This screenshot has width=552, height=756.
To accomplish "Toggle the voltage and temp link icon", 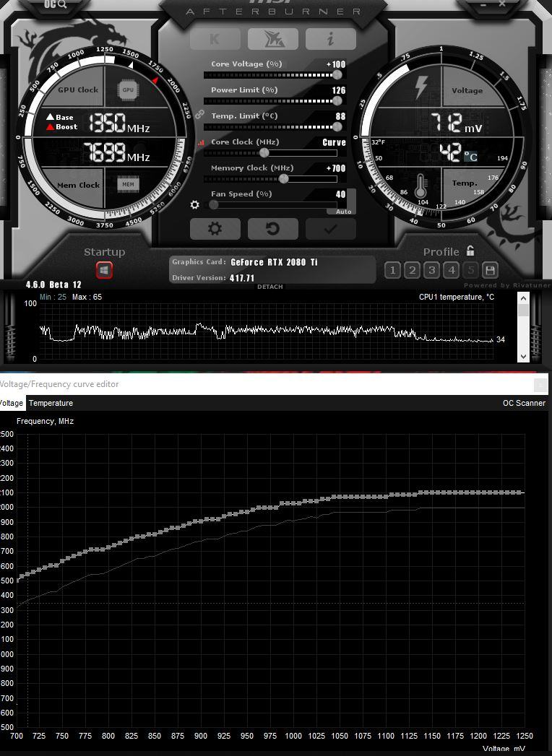I will [x=199, y=114].
